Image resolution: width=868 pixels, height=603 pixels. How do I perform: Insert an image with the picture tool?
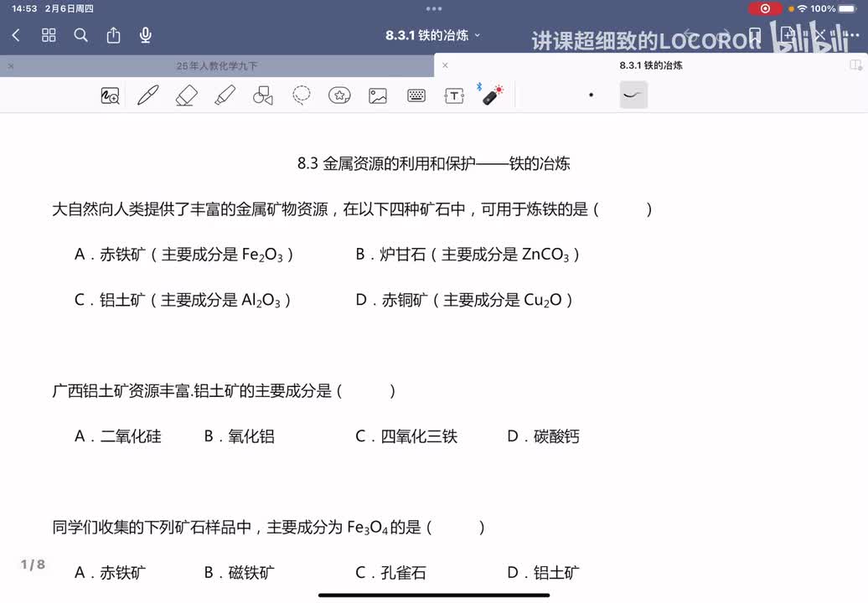click(x=378, y=95)
